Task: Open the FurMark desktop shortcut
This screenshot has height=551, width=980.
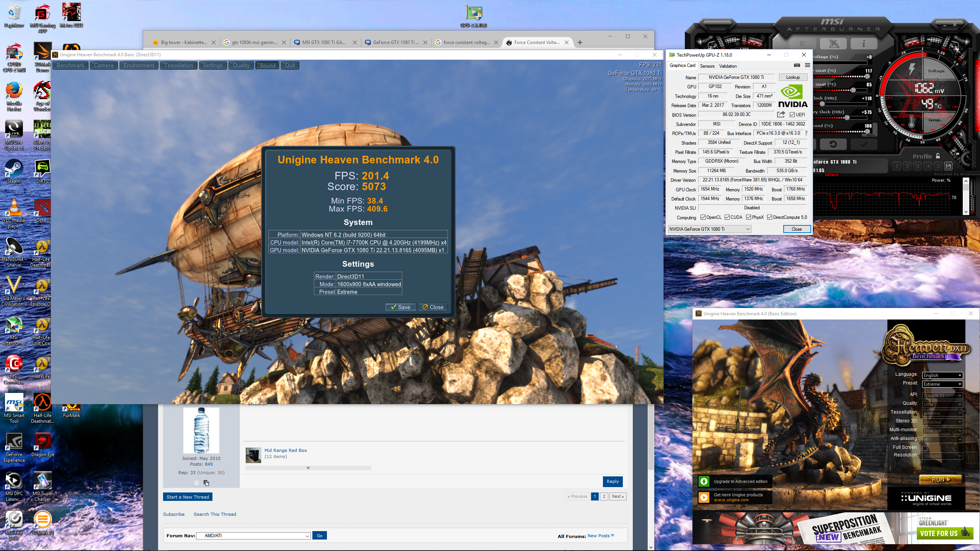Action: pyautogui.click(x=72, y=411)
